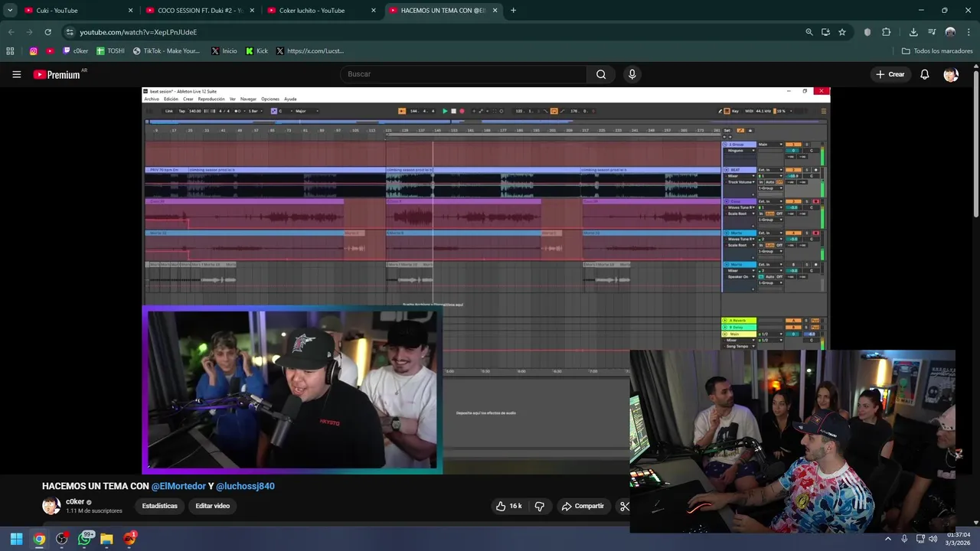Click Ableton's red record button
980x551 pixels.
pos(462,111)
